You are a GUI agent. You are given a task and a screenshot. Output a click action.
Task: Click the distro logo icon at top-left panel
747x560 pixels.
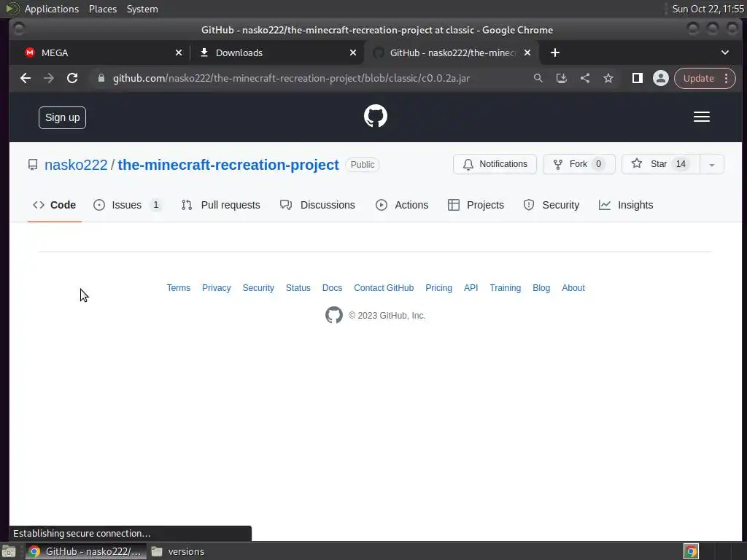click(x=12, y=9)
